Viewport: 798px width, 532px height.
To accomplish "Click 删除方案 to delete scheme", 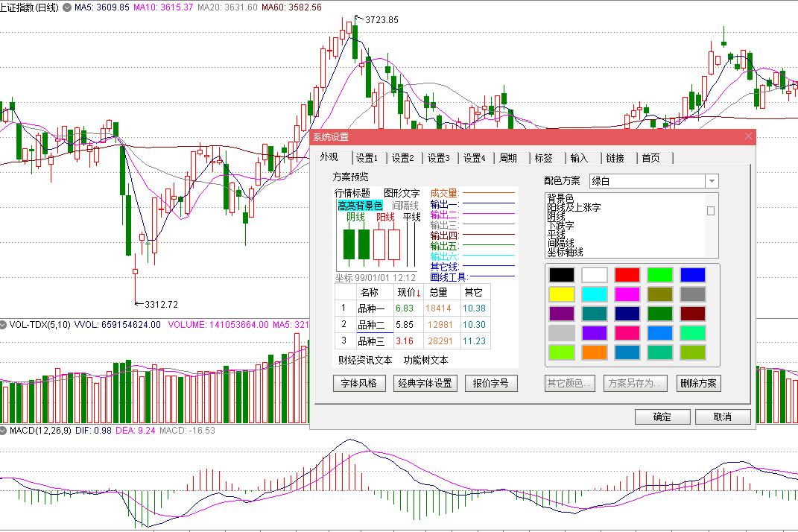I will 699,384.
